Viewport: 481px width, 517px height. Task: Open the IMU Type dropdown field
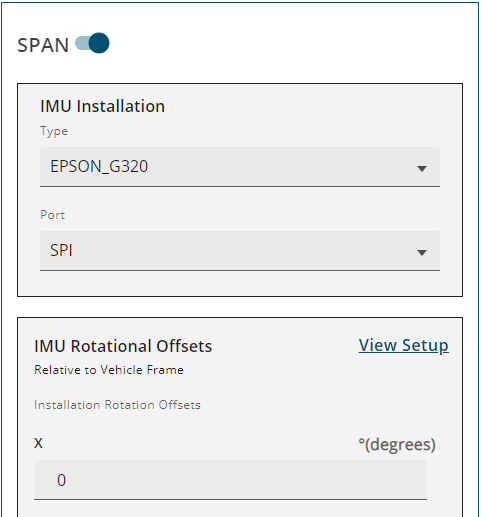[240, 167]
